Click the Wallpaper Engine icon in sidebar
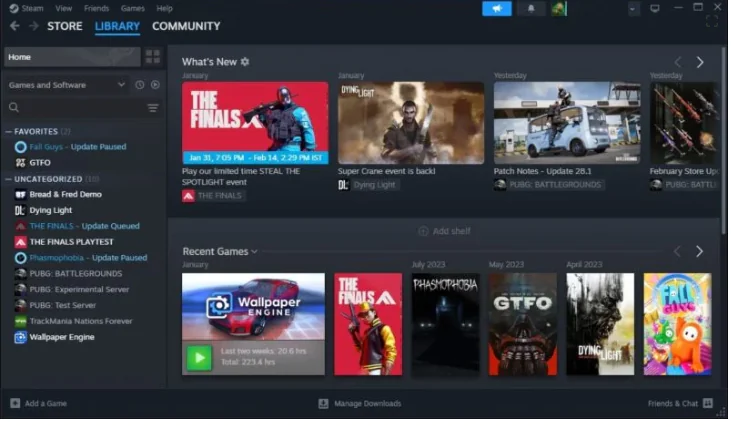The width and height of the screenshot is (731, 427). (20, 337)
